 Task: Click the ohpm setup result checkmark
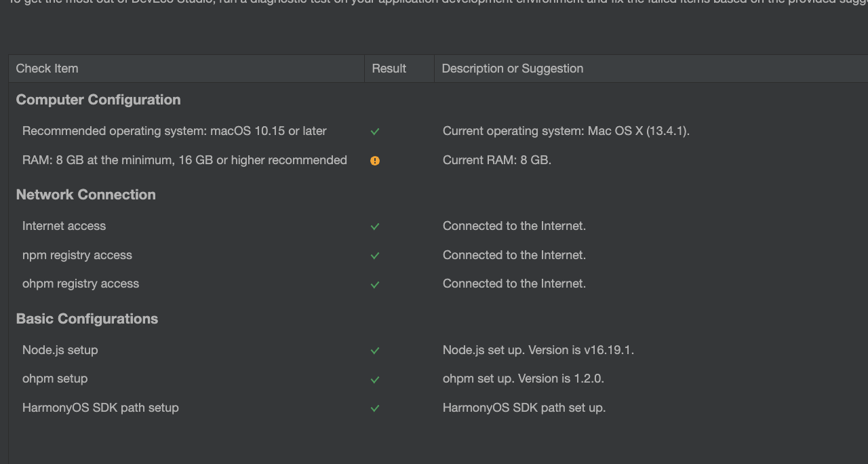pyautogui.click(x=375, y=380)
